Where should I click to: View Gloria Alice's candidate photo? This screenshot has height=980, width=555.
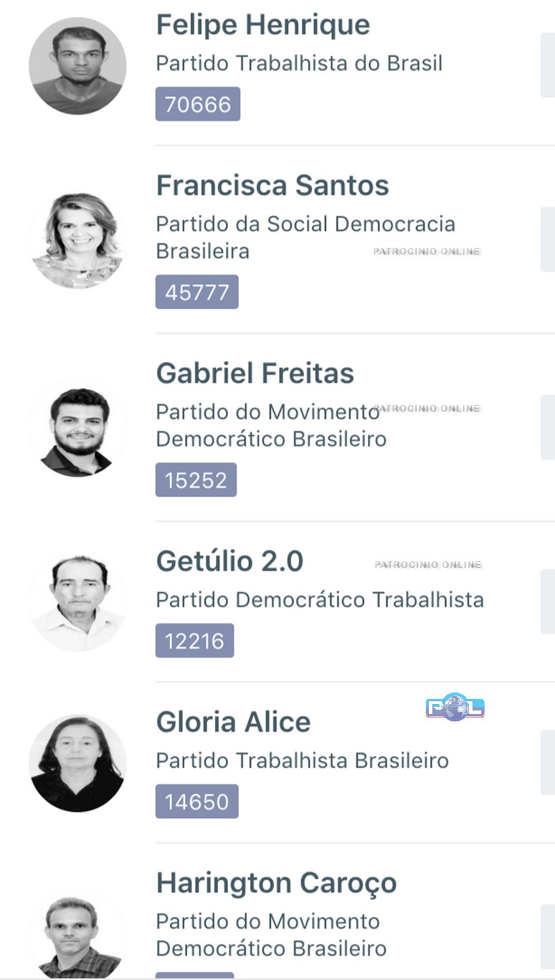point(77,763)
